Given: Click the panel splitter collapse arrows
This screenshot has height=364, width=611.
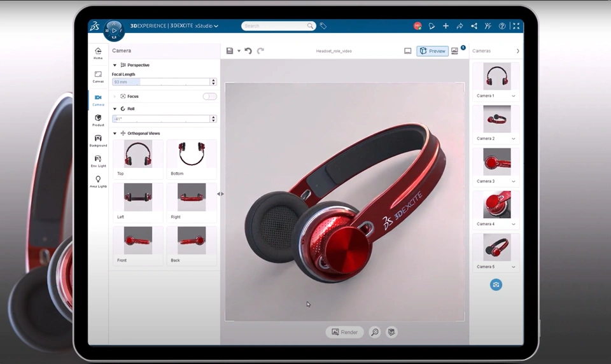Looking at the screenshot, I should click(221, 193).
